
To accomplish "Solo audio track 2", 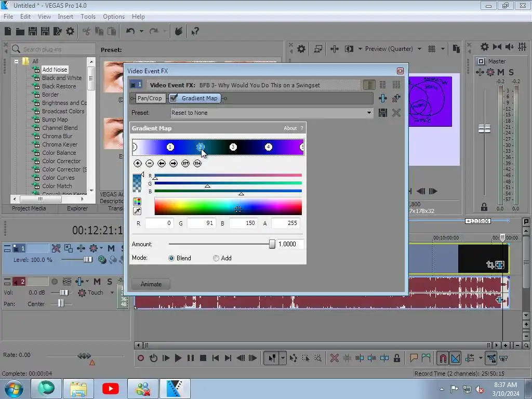I will (x=109, y=282).
